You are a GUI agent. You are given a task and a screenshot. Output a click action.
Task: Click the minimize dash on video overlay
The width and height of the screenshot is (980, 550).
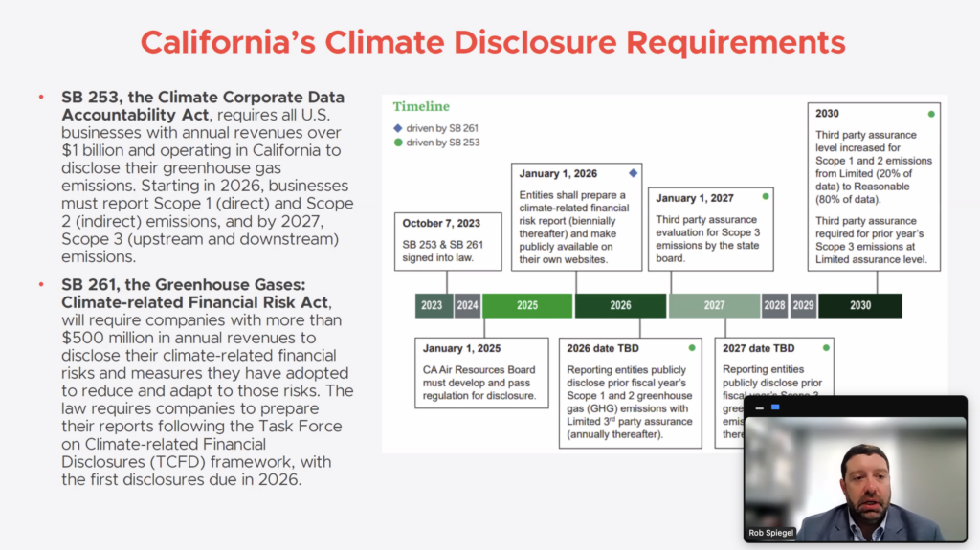759,407
